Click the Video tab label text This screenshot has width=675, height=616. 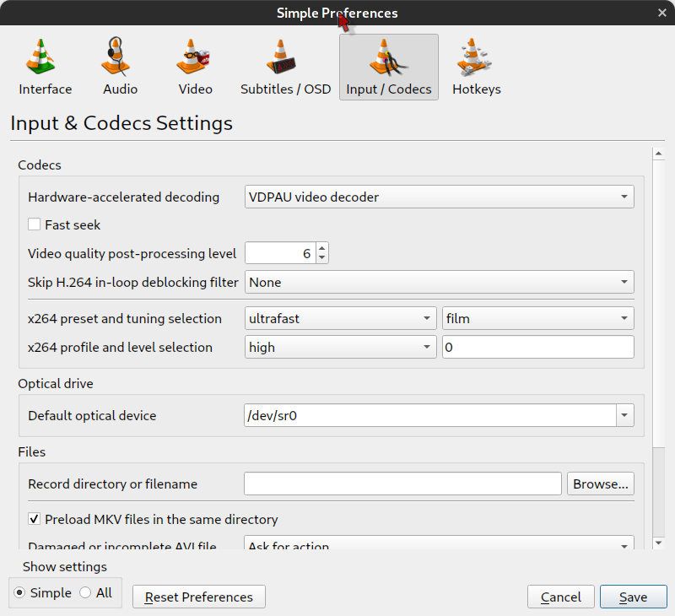click(196, 89)
